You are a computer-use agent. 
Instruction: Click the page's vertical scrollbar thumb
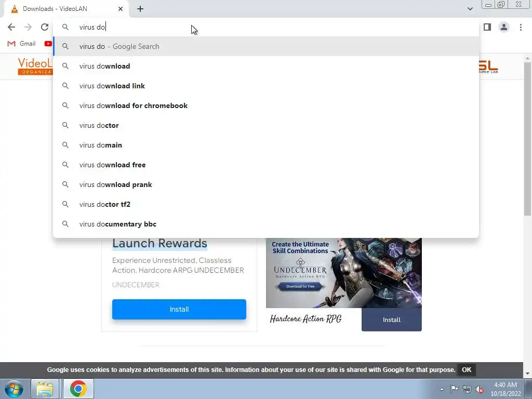click(527, 138)
